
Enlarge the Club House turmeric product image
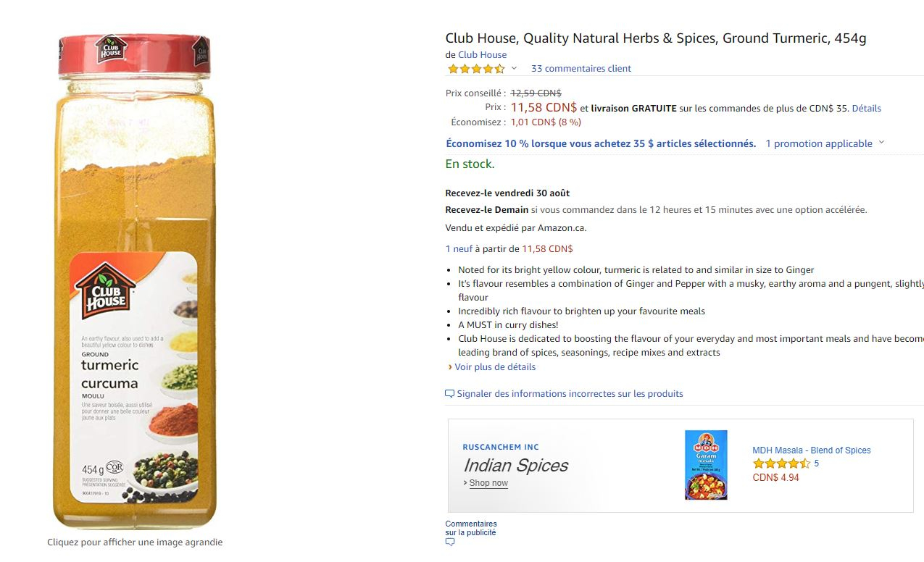(135, 282)
